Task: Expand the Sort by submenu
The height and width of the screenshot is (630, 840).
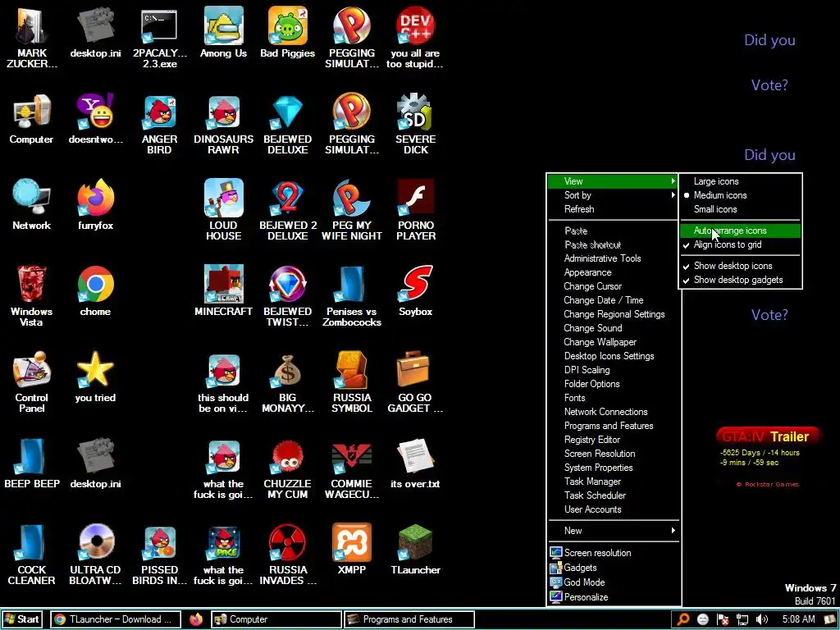Action: [x=614, y=195]
